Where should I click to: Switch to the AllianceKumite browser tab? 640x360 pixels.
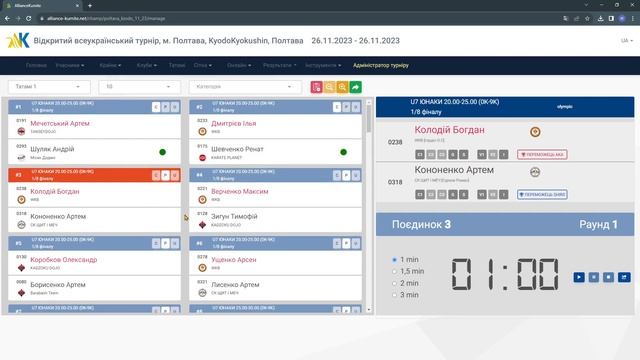(41, 6)
